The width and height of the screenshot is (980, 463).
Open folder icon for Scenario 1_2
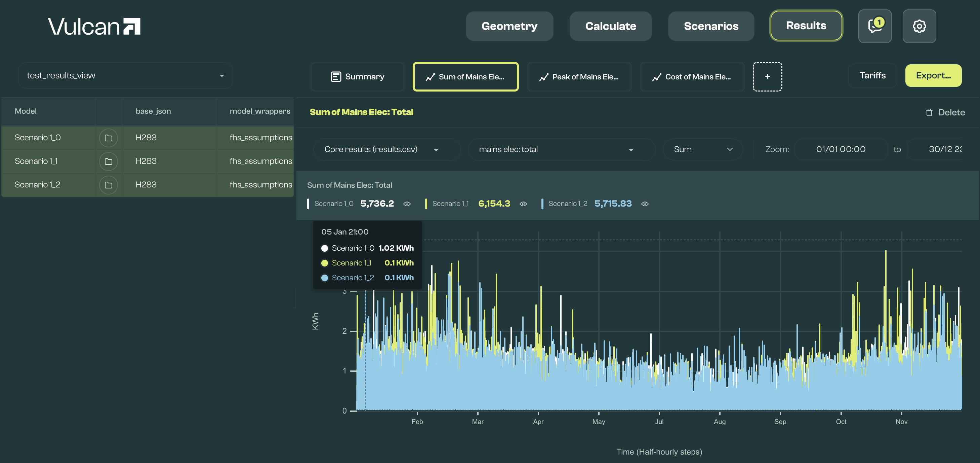tap(109, 185)
